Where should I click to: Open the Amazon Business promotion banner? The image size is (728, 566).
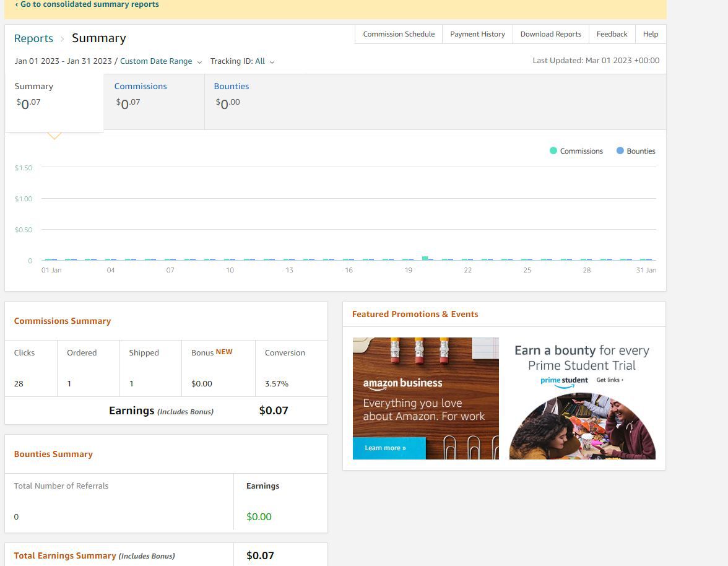(x=426, y=398)
